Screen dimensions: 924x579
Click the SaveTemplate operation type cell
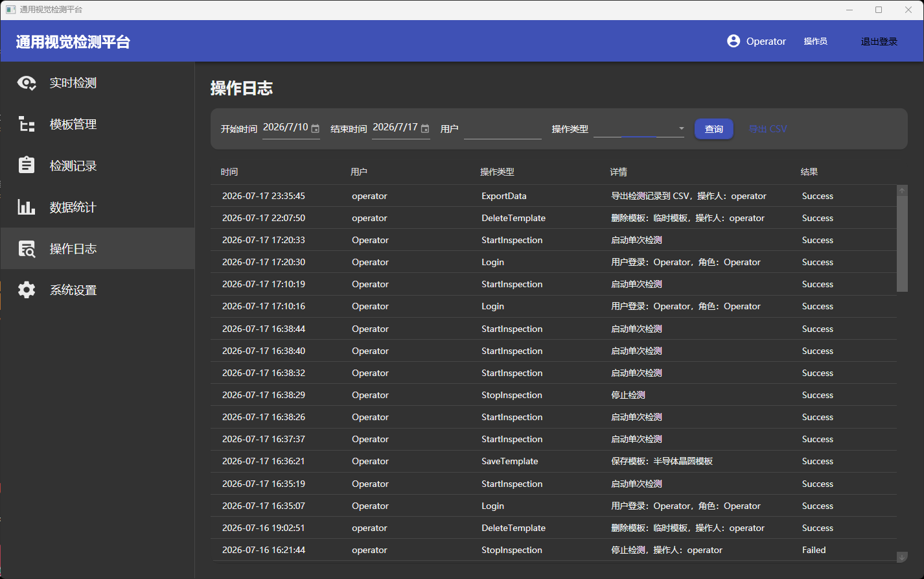click(510, 461)
